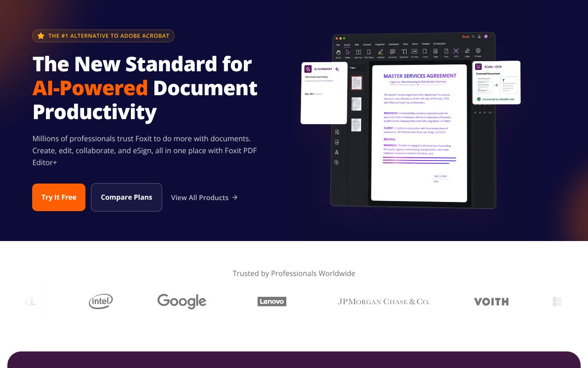Image resolution: width=588 pixels, height=368 pixels.
Task: Select the Hand tool in the Foxit mockup
Action: coord(338,52)
